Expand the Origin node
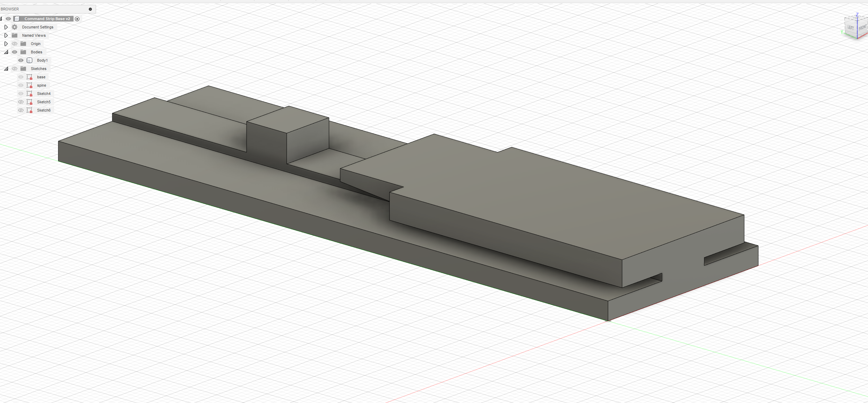This screenshot has width=868, height=403. 6,44
